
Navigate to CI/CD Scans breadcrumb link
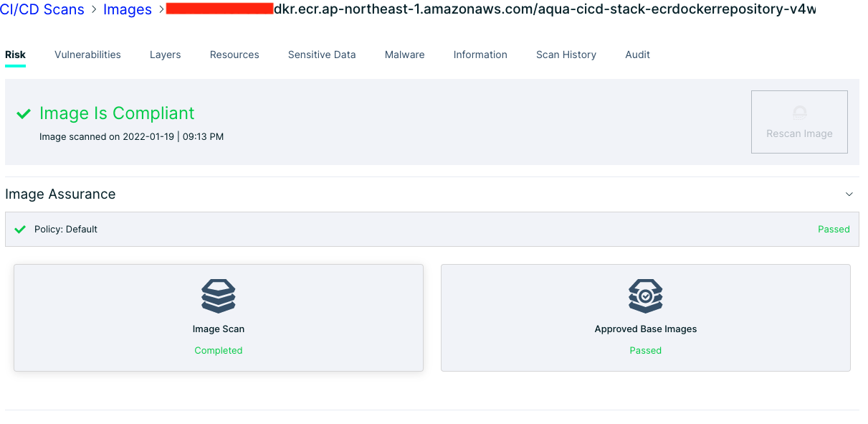click(x=42, y=9)
